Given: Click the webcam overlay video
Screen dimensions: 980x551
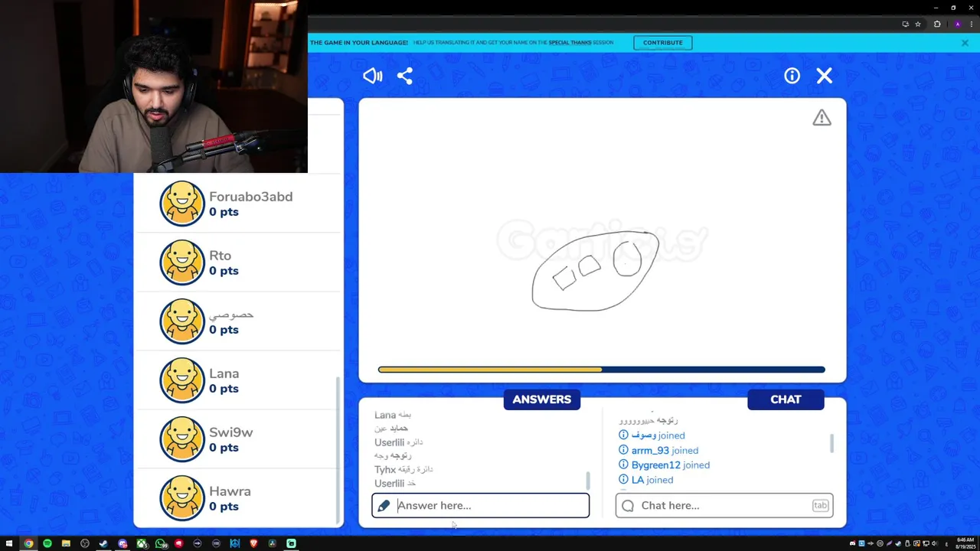Looking at the screenshot, I should (x=153, y=86).
